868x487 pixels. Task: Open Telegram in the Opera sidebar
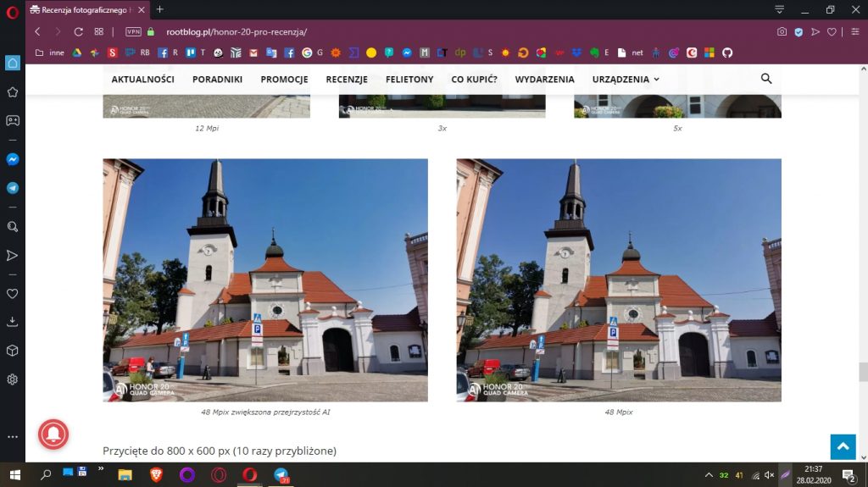[x=12, y=188]
